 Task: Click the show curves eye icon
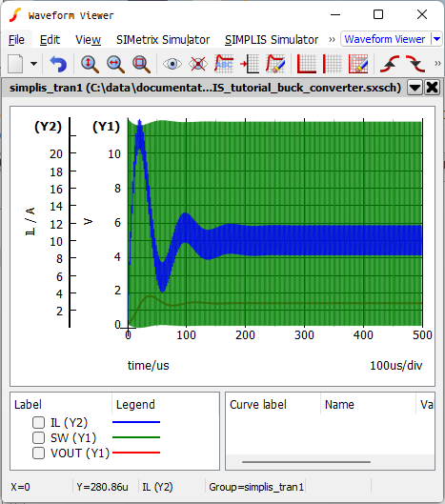pos(172,64)
